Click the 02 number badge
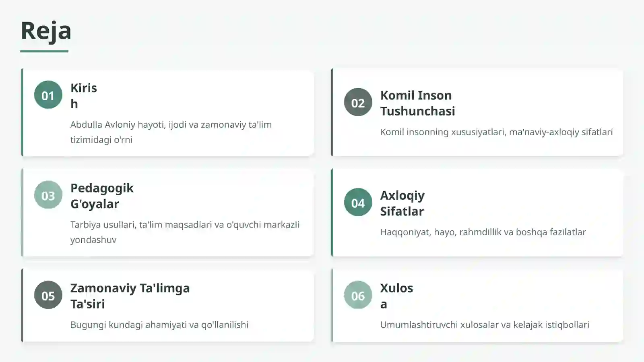644x362 pixels. [x=358, y=102]
